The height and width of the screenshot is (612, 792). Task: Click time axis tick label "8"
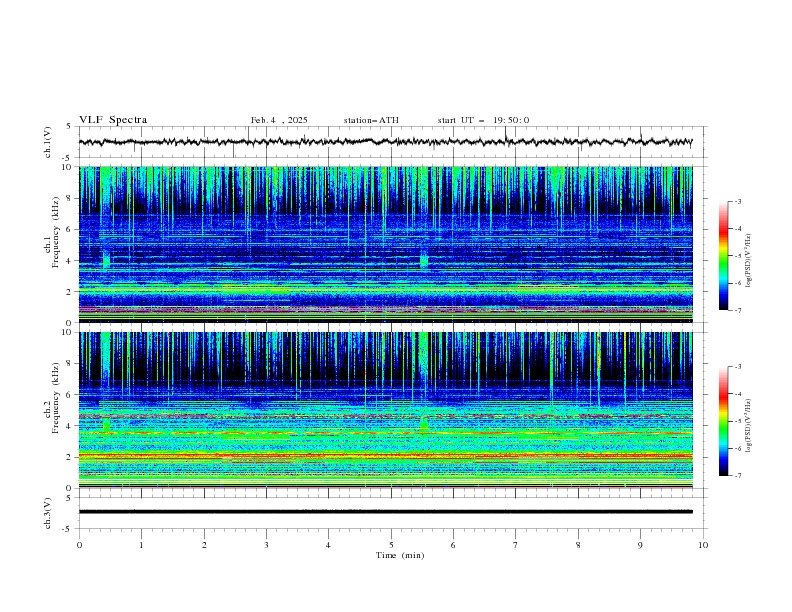click(578, 545)
